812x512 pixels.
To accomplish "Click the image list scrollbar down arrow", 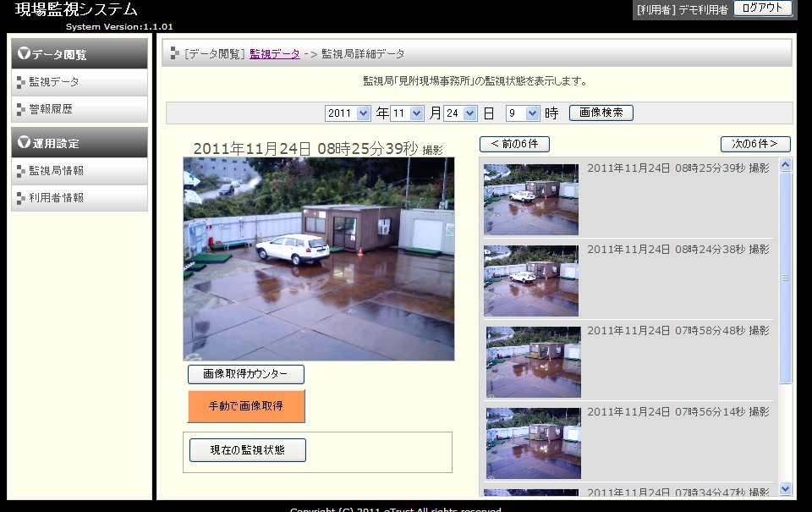I will [x=785, y=488].
